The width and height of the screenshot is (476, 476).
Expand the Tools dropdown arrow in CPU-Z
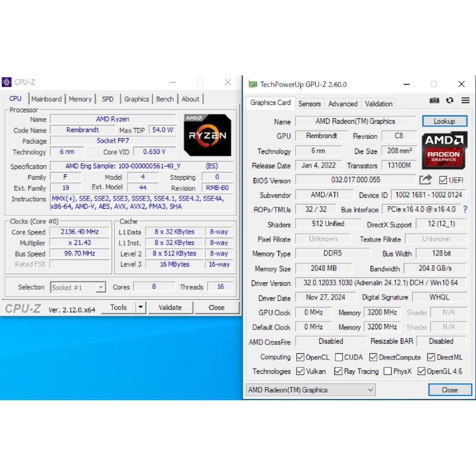[x=141, y=307]
